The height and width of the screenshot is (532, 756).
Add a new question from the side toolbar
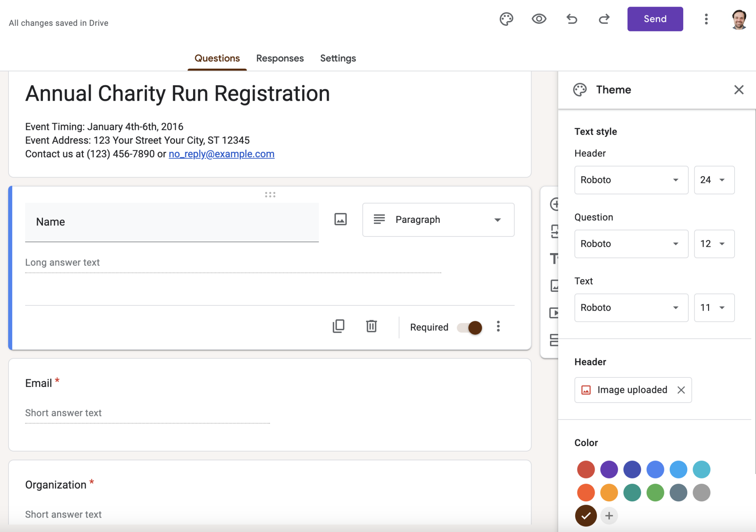[555, 204]
